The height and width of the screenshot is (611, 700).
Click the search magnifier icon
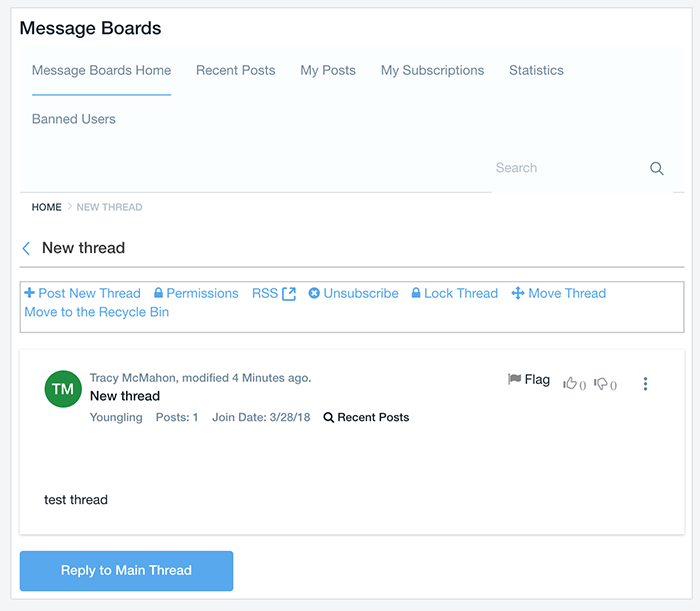656,168
